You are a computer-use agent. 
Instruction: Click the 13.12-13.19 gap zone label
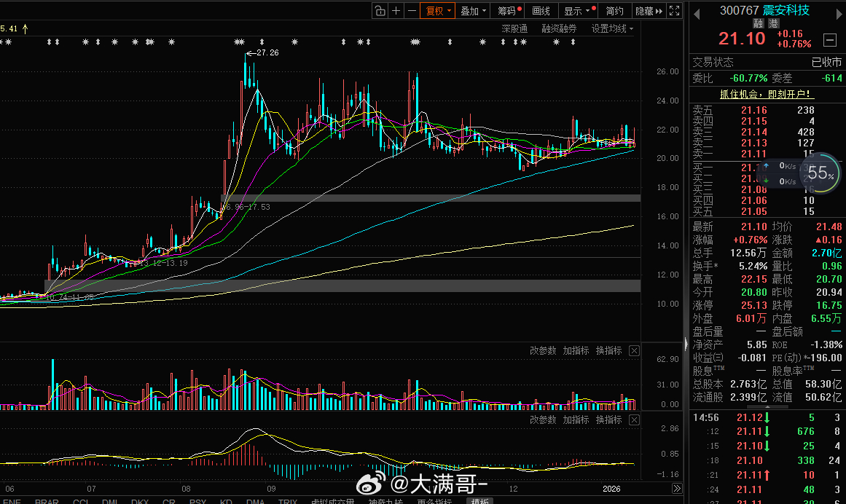tap(163, 263)
